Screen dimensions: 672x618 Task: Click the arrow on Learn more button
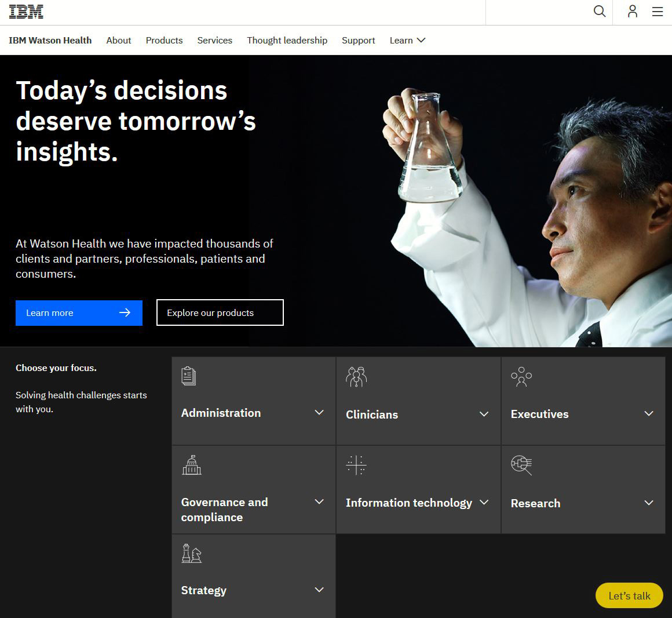[x=125, y=312]
